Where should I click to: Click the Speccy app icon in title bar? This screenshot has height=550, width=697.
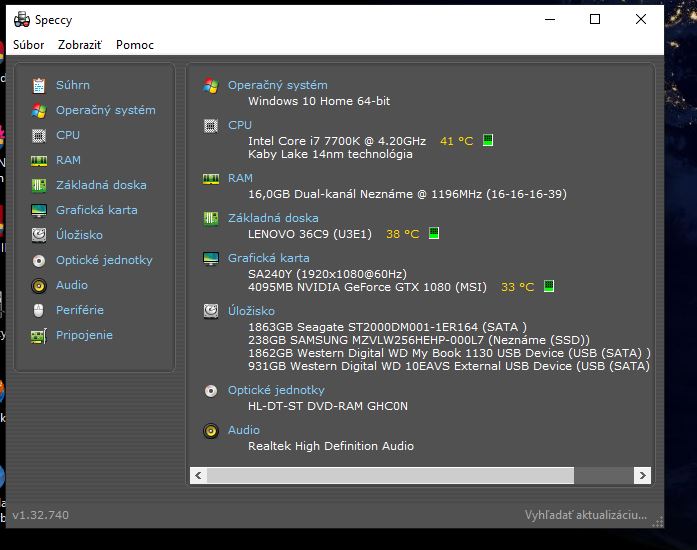(x=22, y=20)
